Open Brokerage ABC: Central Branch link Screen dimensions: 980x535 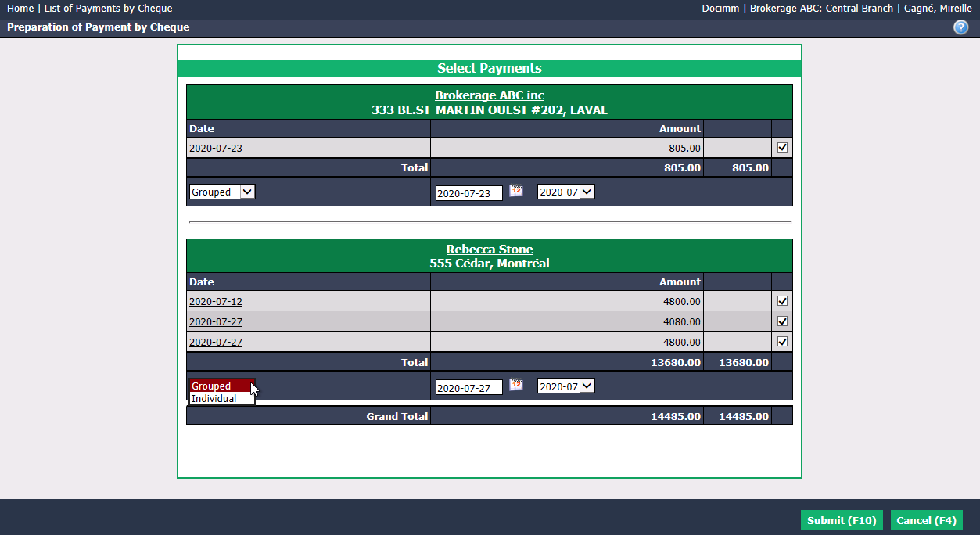[821, 9]
